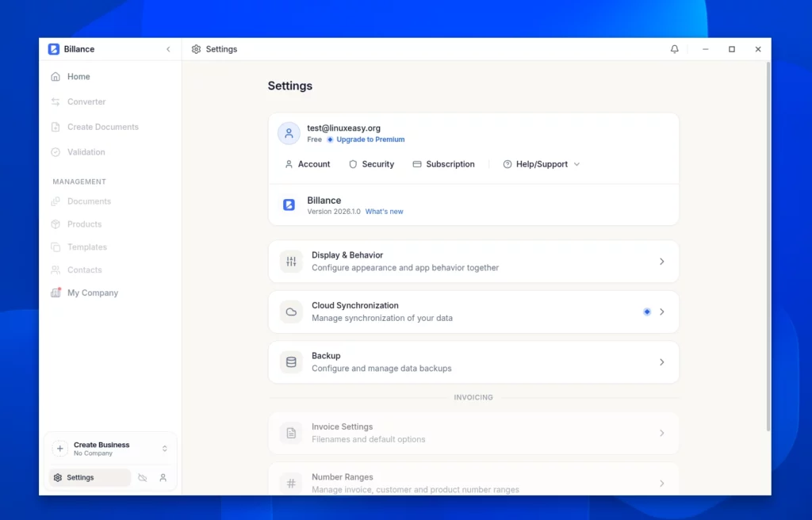Expand the Help/Support dropdown
Viewport: 812px width, 520px height.
(541, 164)
